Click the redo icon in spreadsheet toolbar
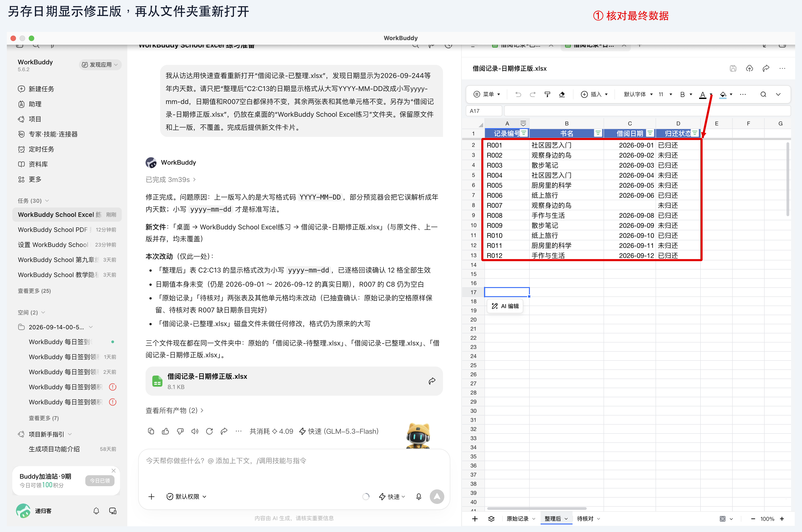The height and width of the screenshot is (532, 802). [x=533, y=94]
